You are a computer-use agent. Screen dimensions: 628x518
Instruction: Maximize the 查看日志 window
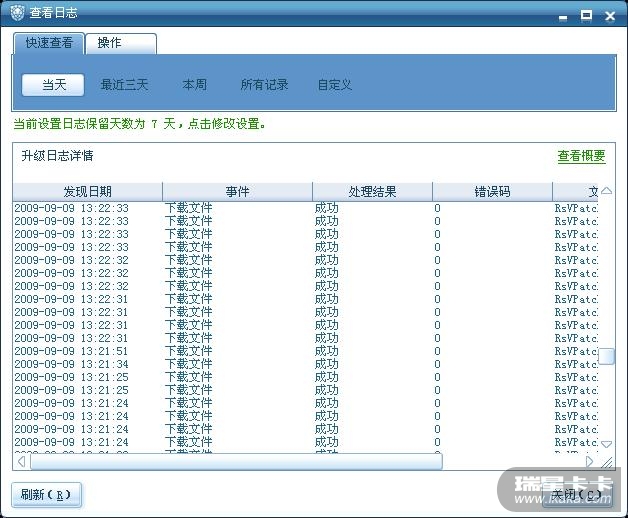coord(586,16)
